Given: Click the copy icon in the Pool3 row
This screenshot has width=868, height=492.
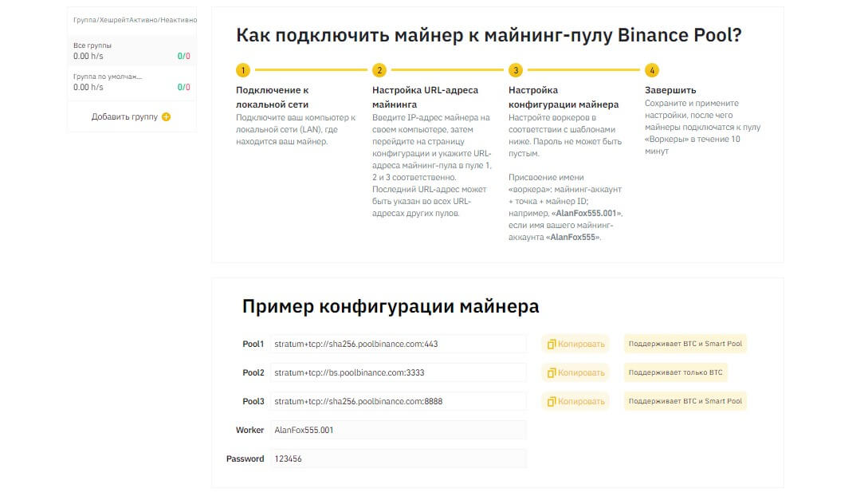Looking at the screenshot, I should pos(550,401).
